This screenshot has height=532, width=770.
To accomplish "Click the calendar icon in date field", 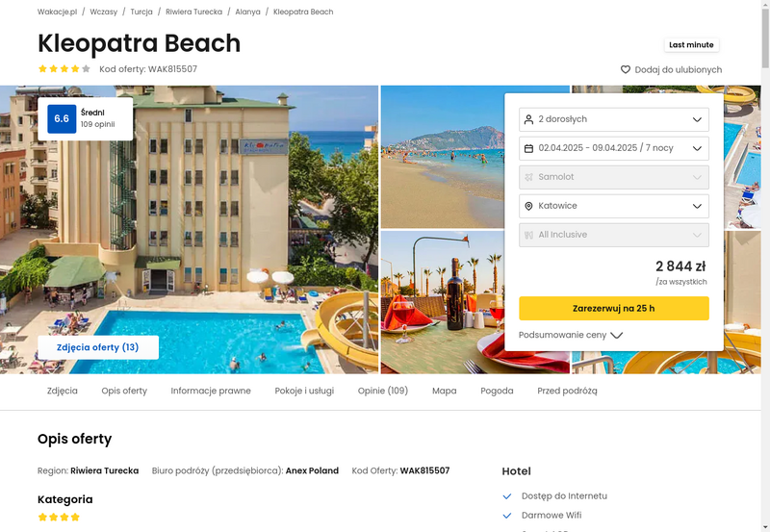I will pyautogui.click(x=528, y=148).
